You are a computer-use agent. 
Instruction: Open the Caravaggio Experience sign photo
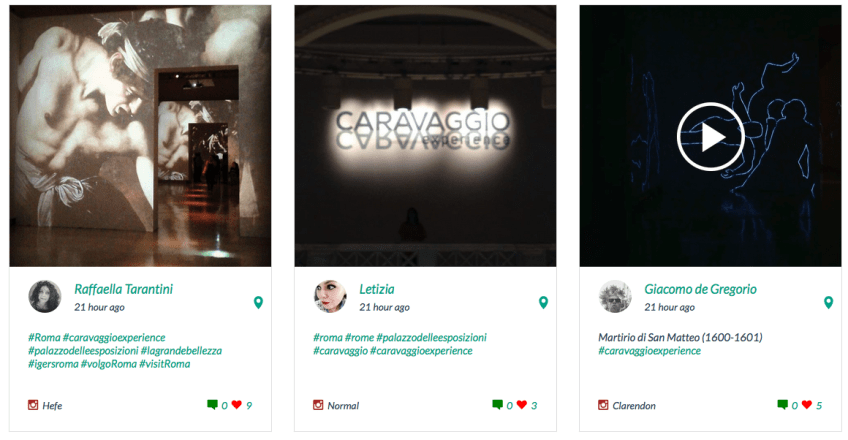pos(425,136)
